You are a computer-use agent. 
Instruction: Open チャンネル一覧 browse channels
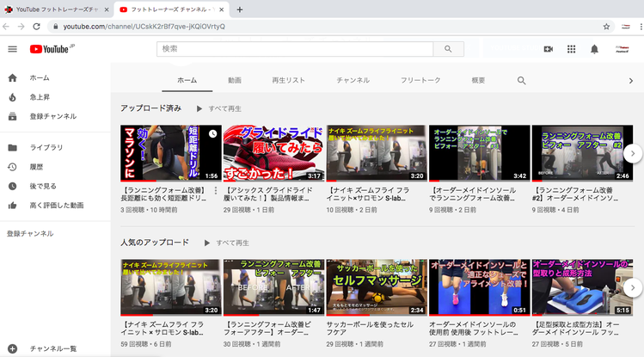pos(55,348)
